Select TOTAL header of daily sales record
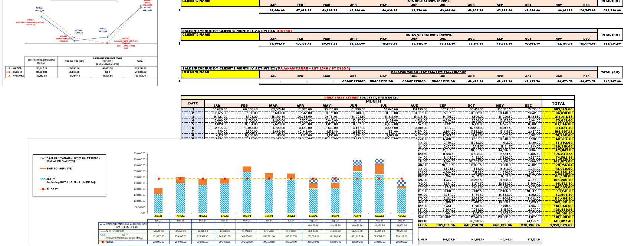 click(558, 103)
